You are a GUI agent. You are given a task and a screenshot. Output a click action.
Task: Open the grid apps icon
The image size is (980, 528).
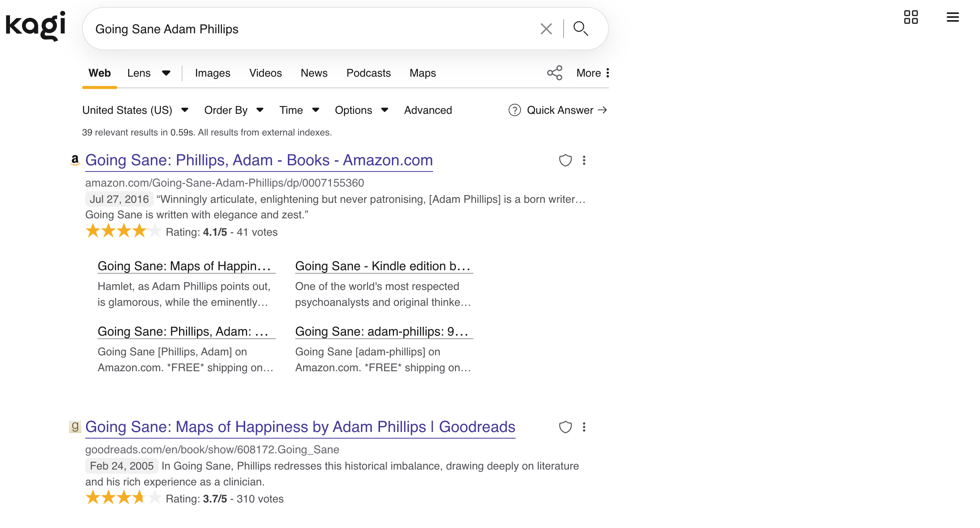coord(911,17)
